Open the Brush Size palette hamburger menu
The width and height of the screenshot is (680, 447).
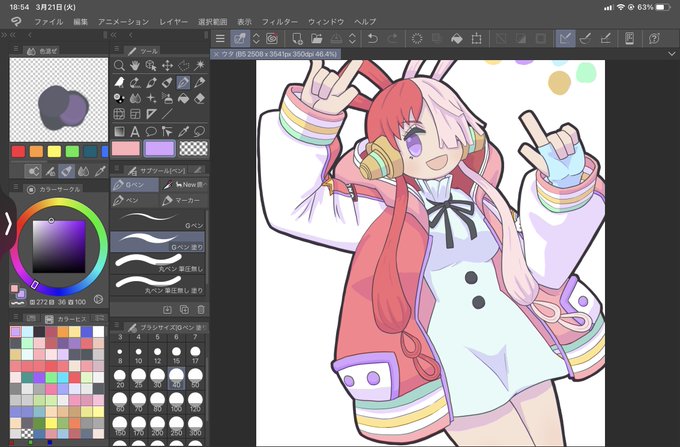click(x=117, y=324)
